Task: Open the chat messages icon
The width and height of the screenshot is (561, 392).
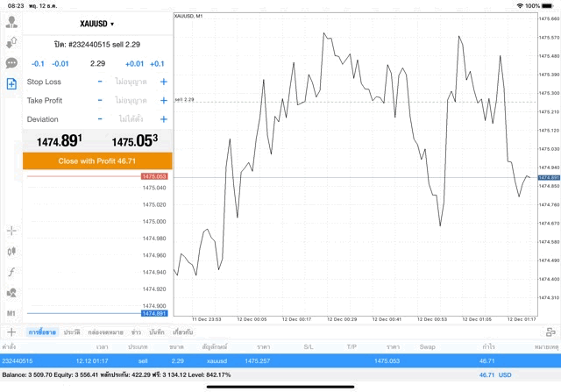Action: pos(11,63)
